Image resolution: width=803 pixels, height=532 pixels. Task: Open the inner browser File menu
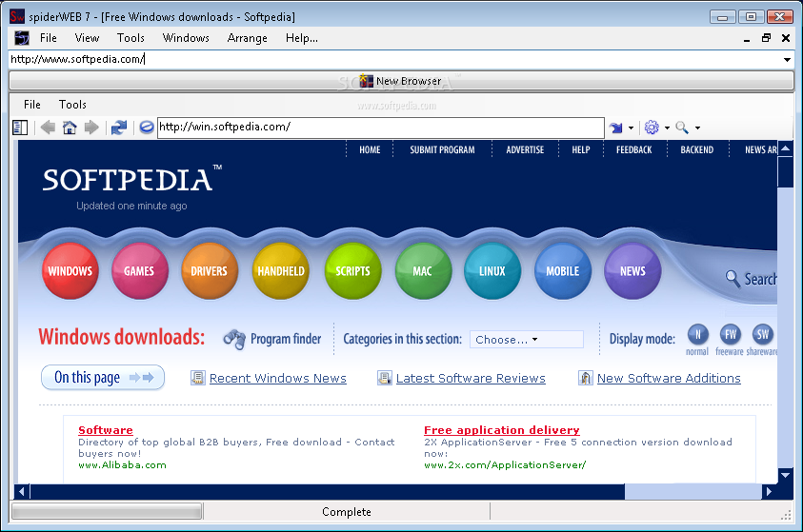tap(31, 105)
